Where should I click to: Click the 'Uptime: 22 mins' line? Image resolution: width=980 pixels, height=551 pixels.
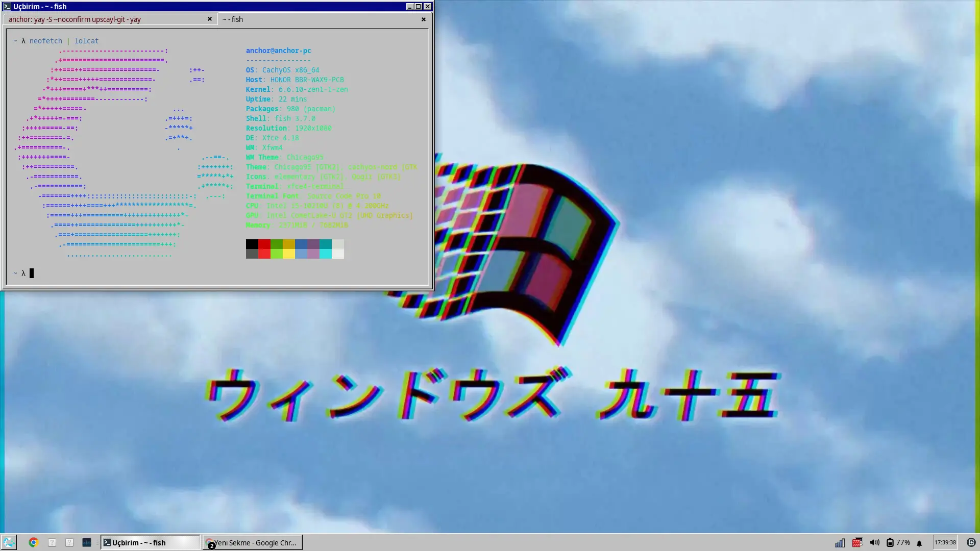pyautogui.click(x=277, y=99)
